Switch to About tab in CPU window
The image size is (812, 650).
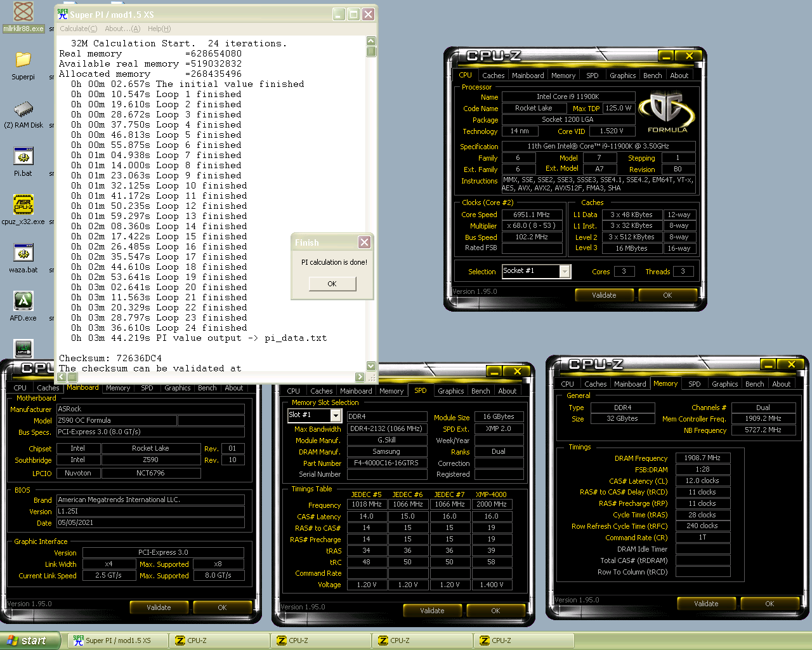(679, 76)
